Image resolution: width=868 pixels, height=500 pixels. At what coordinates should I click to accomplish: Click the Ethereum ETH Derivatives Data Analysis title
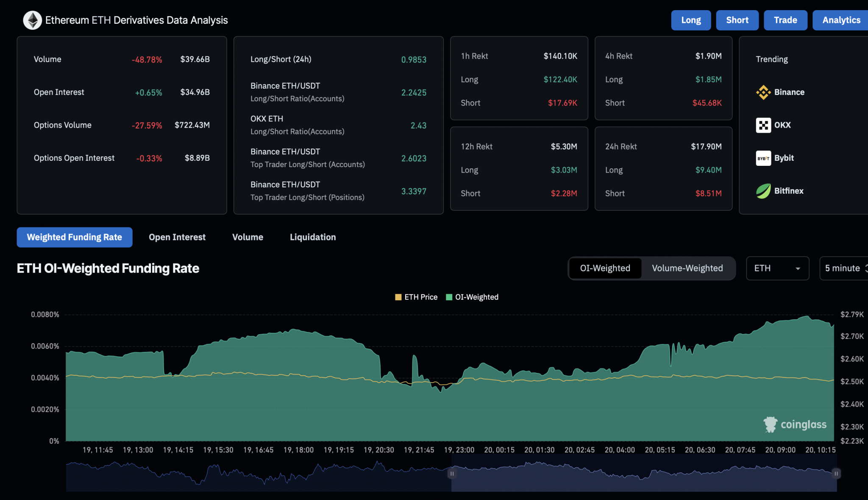point(136,20)
